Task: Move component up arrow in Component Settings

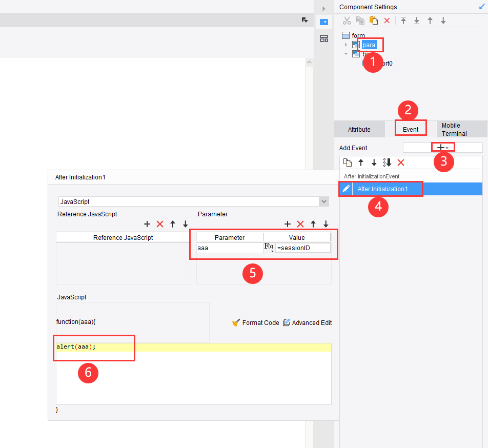Action: coord(430,21)
